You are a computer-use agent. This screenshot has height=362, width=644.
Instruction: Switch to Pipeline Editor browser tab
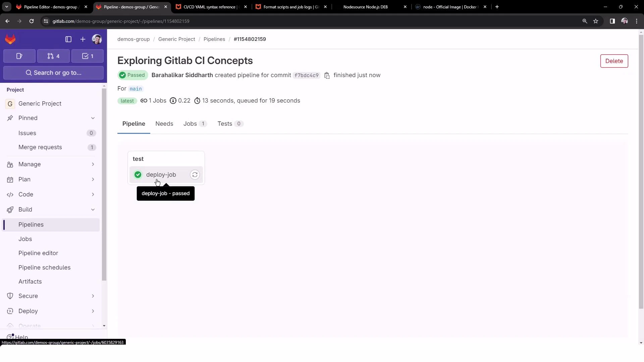52,7
